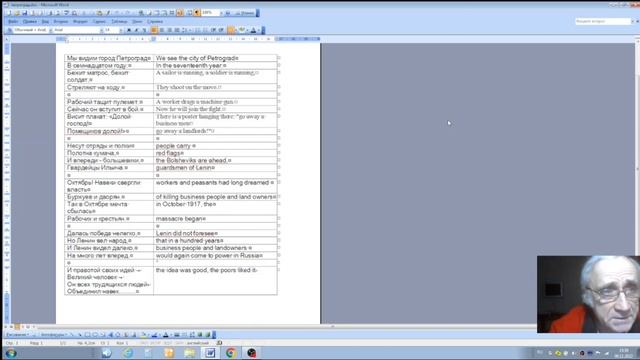Align text to the right
This screenshot has height=360, width=640.
[169, 30]
